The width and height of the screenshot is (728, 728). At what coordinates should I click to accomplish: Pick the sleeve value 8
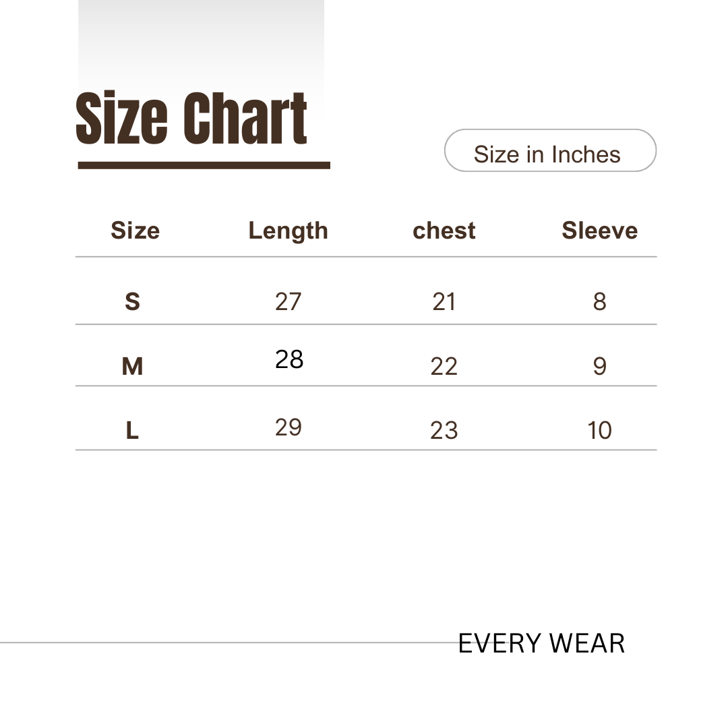click(x=599, y=301)
